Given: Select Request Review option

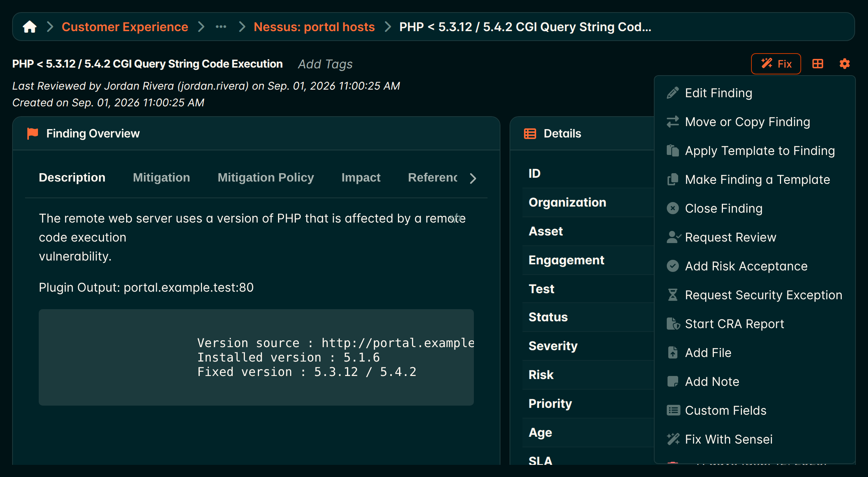Looking at the screenshot, I should 731,237.
